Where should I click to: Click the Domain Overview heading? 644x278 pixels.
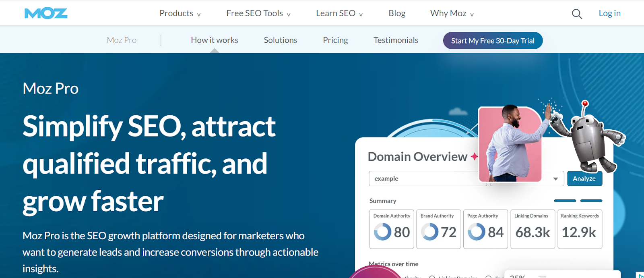417,156
